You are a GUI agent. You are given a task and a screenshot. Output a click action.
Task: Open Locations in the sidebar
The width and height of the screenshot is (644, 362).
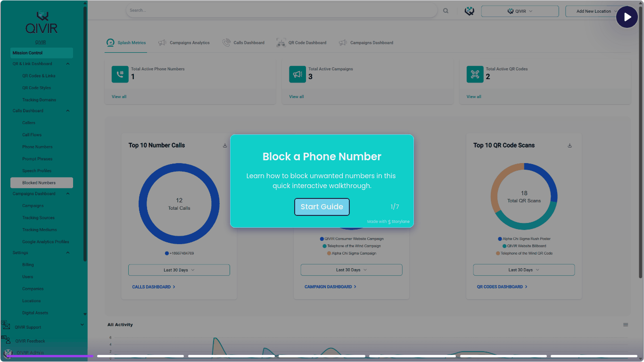pos(32,301)
